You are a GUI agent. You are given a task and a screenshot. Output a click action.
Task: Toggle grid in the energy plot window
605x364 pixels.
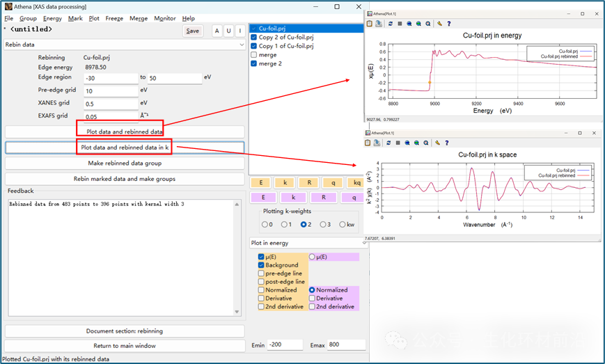tap(400, 24)
